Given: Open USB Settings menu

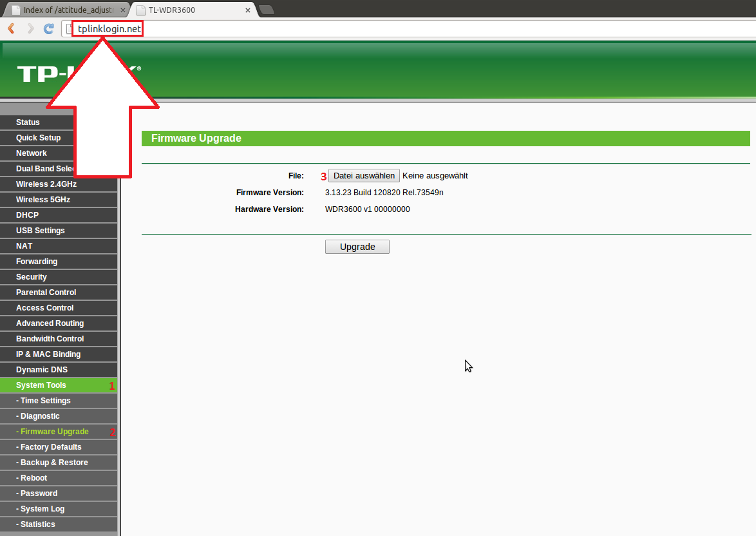Looking at the screenshot, I should pos(59,231).
